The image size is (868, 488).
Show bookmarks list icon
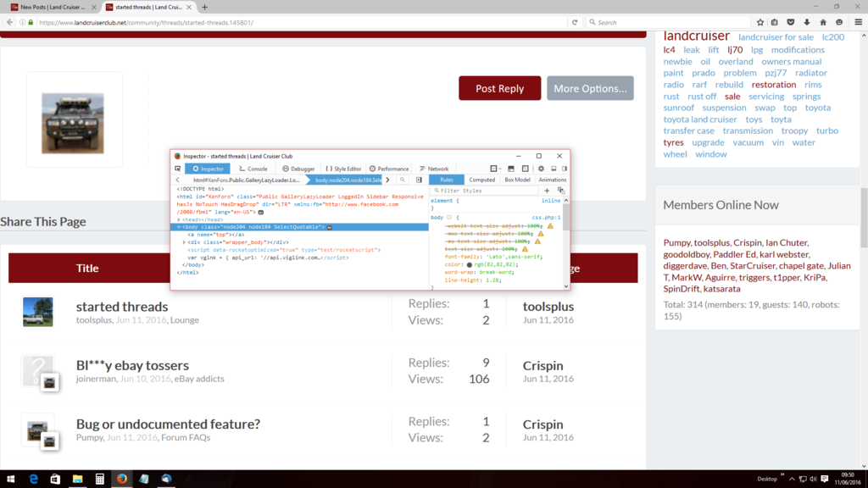point(775,22)
